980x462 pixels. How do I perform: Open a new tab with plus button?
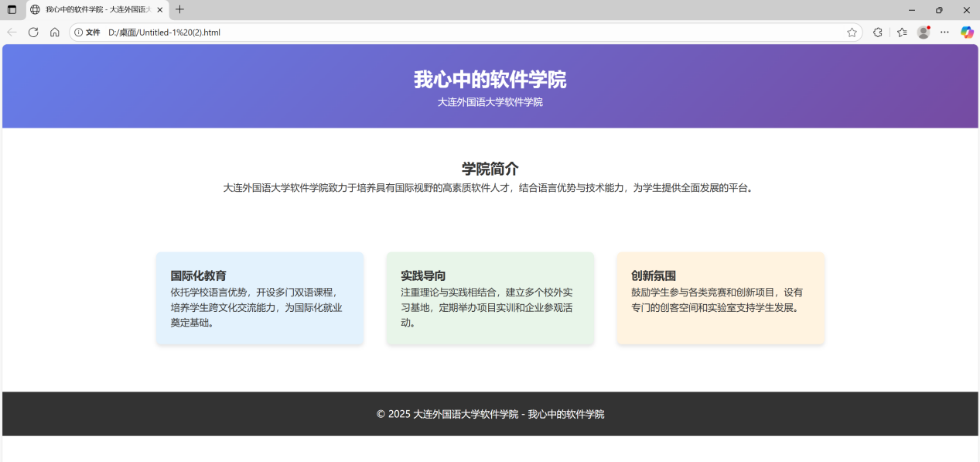(x=180, y=10)
